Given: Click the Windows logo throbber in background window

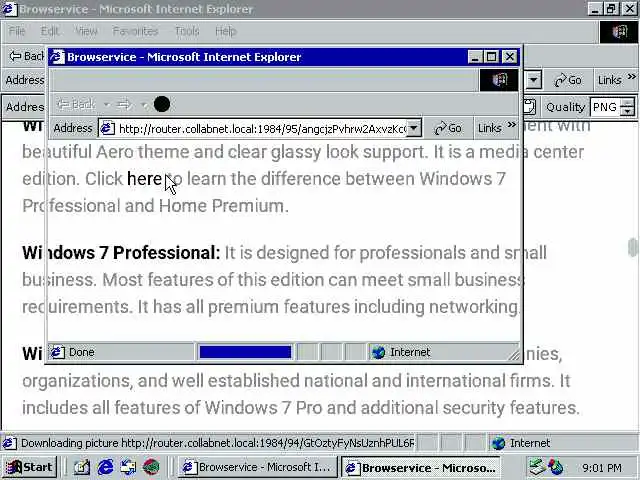Looking at the screenshot, I should (x=619, y=32).
